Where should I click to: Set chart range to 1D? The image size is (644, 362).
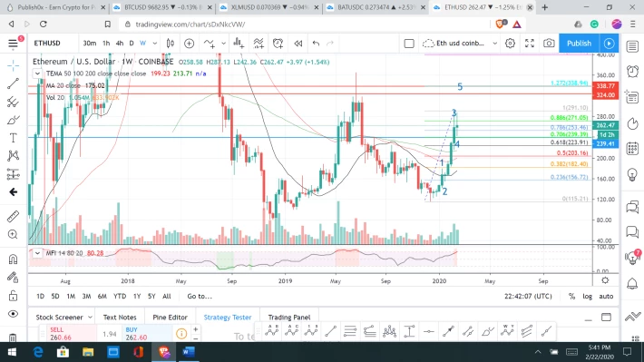40,297
